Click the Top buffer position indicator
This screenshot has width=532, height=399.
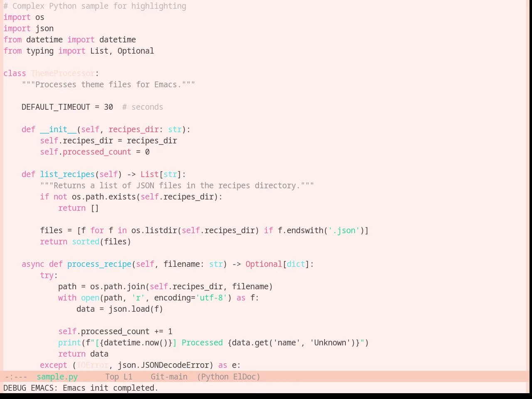click(x=112, y=377)
